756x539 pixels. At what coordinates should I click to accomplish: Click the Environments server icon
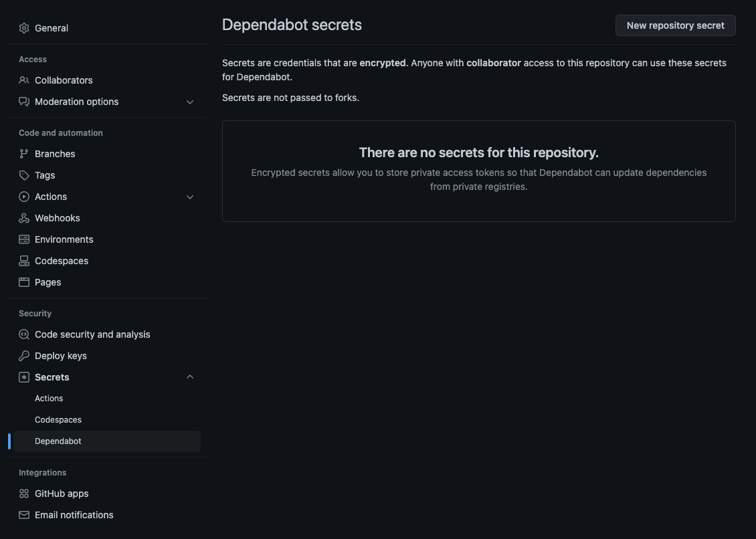coord(24,239)
